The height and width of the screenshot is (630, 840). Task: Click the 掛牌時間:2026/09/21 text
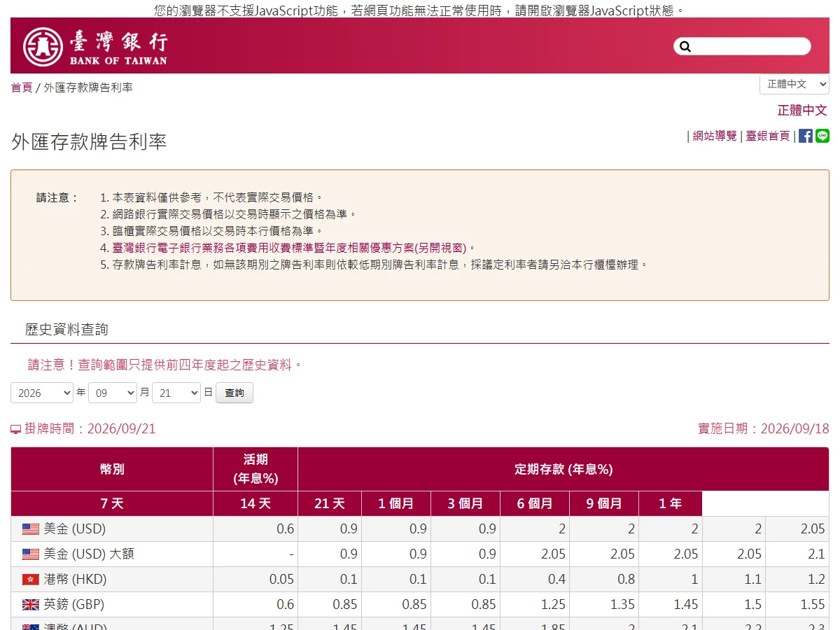pyautogui.click(x=90, y=428)
